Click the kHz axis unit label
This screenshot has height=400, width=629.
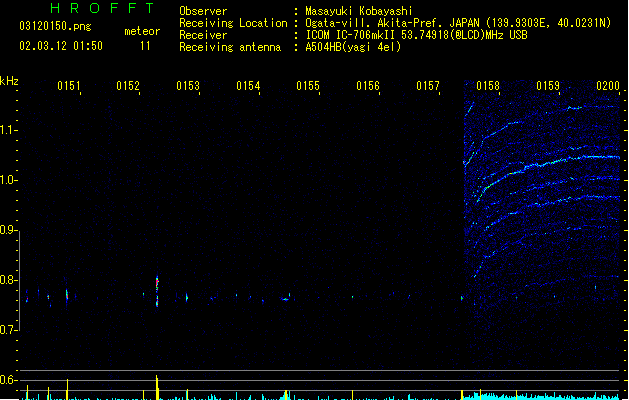9,81
